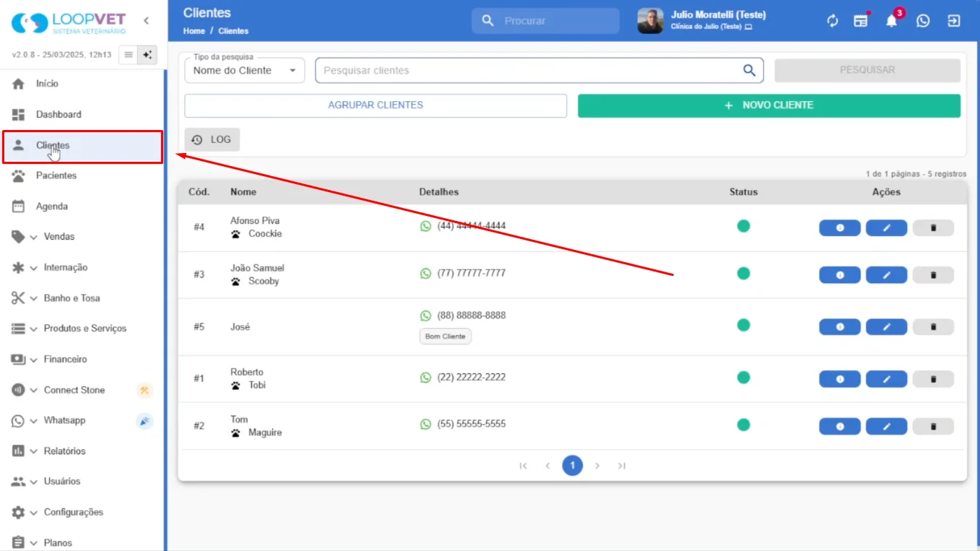This screenshot has height=551, width=980.
Task: Click the logout icon in header
Action: click(954, 21)
